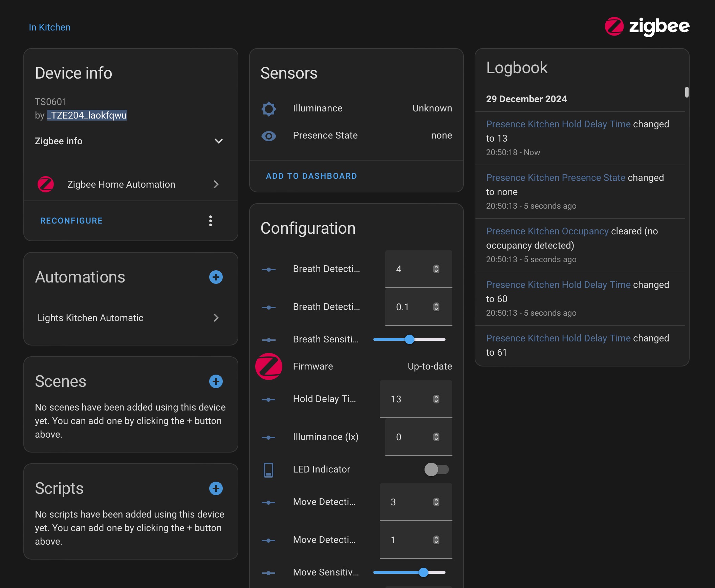The width and height of the screenshot is (715, 588).
Task: Click the Firmware Zigbee icon in Configuration
Action: [268, 366]
